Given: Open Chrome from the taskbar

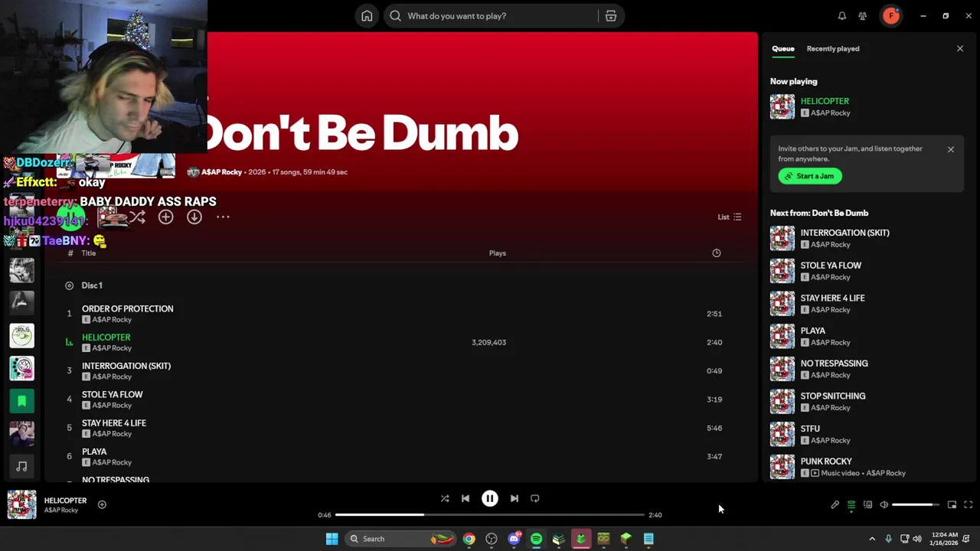Looking at the screenshot, I should point(469,539).
